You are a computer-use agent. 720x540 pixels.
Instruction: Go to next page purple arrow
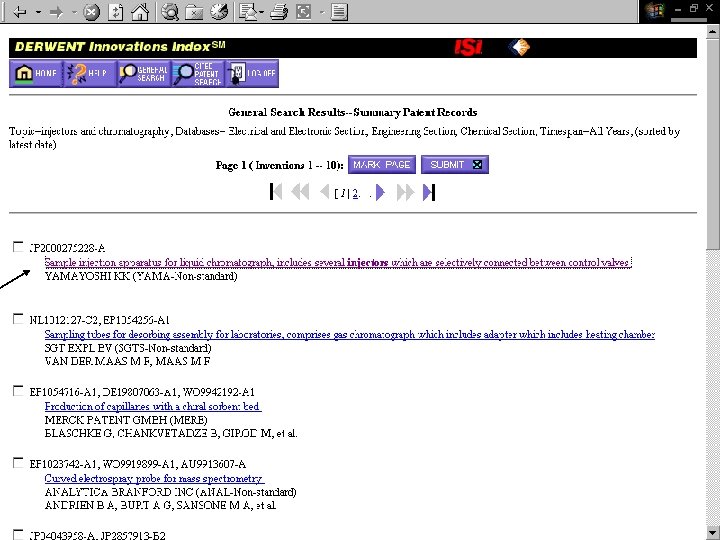(380, 192)
